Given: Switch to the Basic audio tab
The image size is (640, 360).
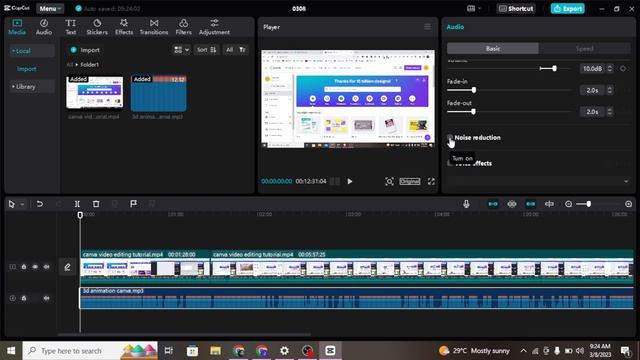Looking at the screenshot, I should pos(493,49).
